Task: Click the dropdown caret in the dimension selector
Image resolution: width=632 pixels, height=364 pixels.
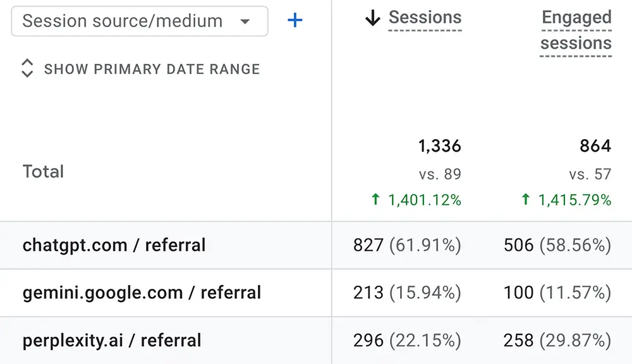Action: coord(245,21)
